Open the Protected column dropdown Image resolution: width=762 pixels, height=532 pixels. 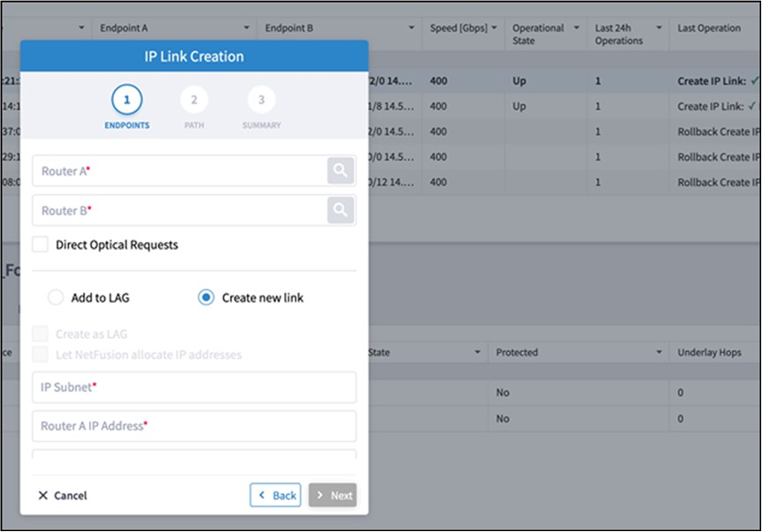[661, 352]
